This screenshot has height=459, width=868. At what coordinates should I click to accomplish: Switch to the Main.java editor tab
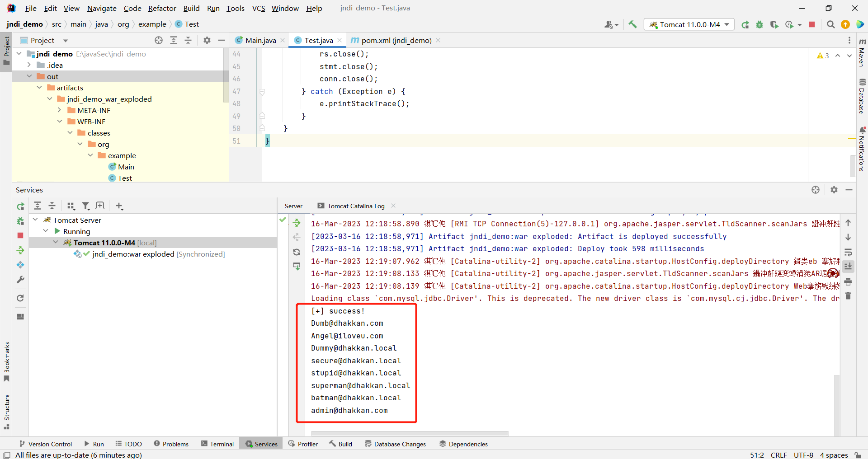260,40
